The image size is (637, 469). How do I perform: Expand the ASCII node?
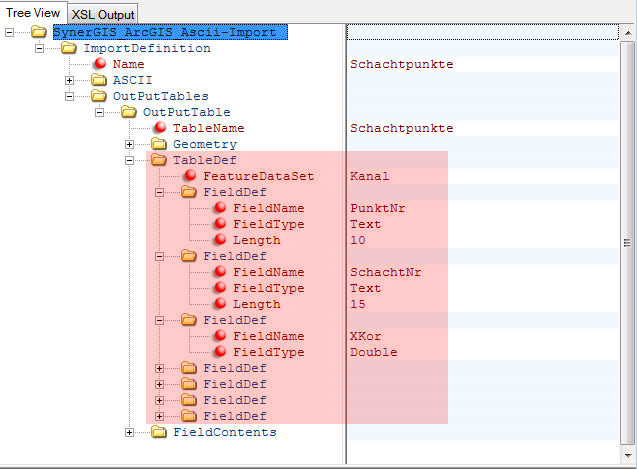point(69,80)
